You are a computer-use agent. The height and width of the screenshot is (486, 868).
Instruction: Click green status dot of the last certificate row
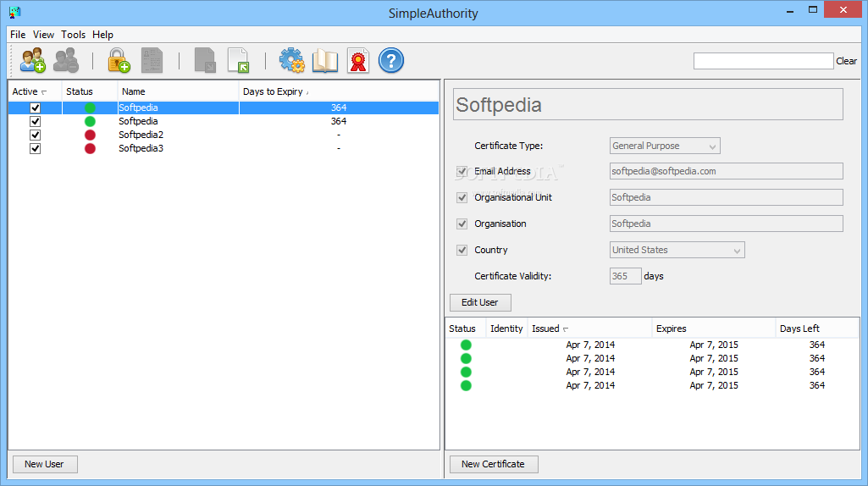[x=466, y=386]
